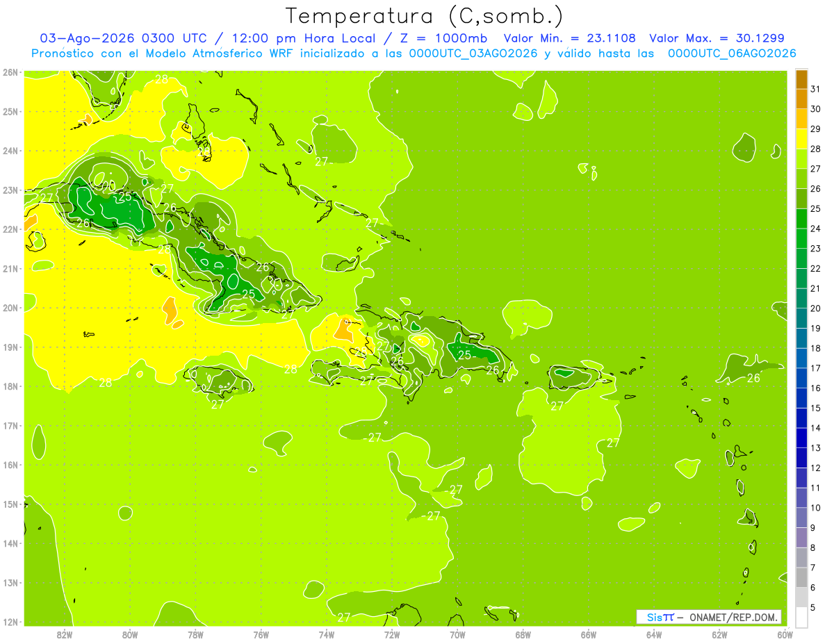834x644 pixels.
Task: Click the latitude label '17N'
Action: (10, 425)
